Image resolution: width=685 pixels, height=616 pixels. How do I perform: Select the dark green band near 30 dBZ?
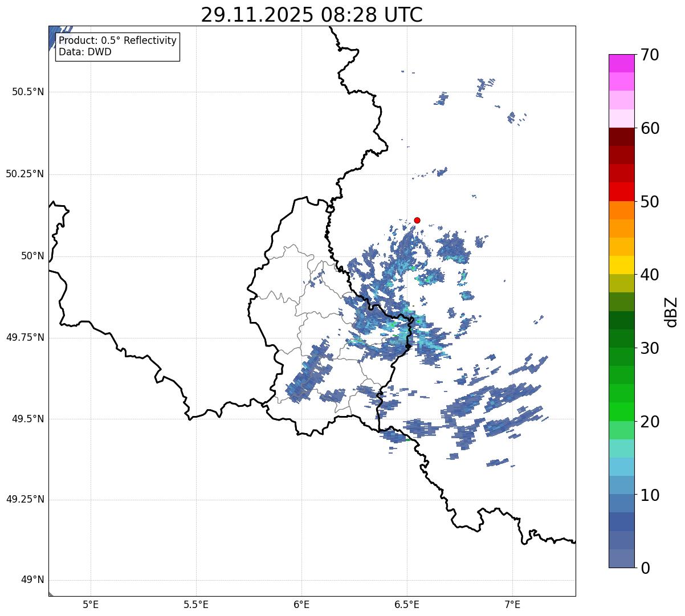click(x=622, y=338)
